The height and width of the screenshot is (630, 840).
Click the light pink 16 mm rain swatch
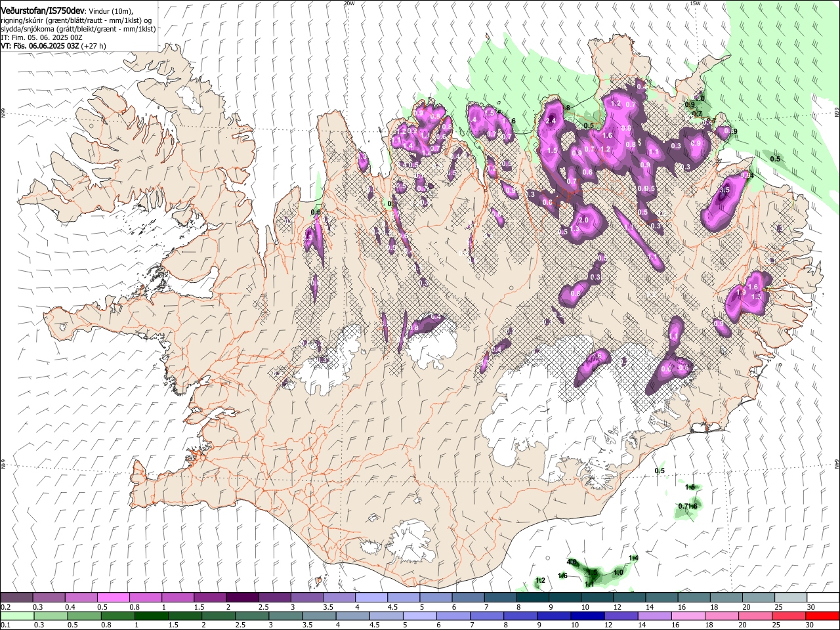pyautogui.click(x=688, y=616)
